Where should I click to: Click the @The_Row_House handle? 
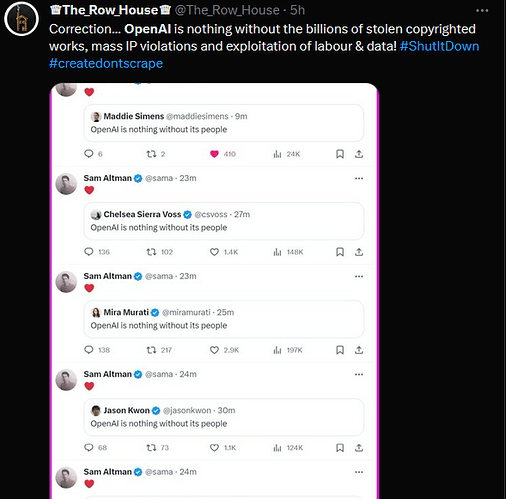click(x=227, y=10)
